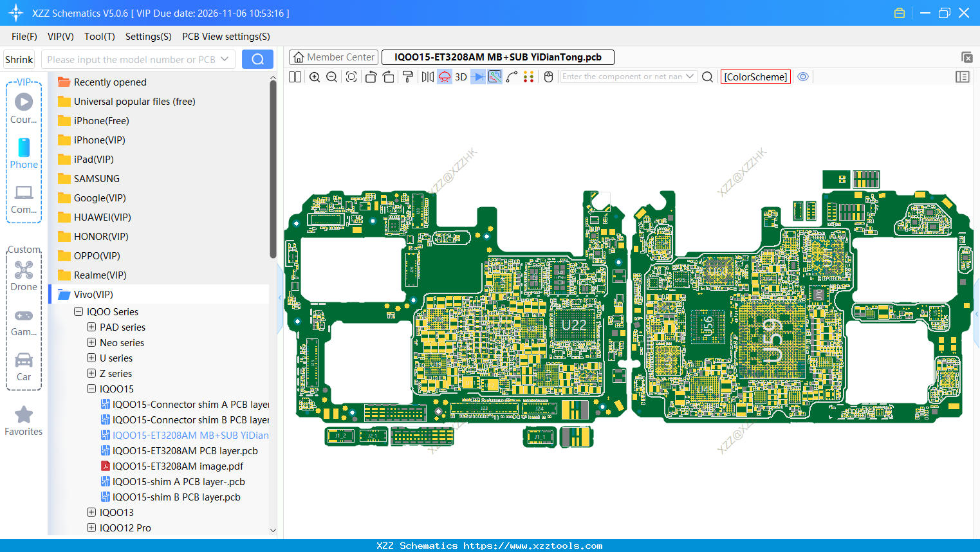Screen dimensions: 980x552
Task: Open the model number search dropdown
Action: point(225,59)
